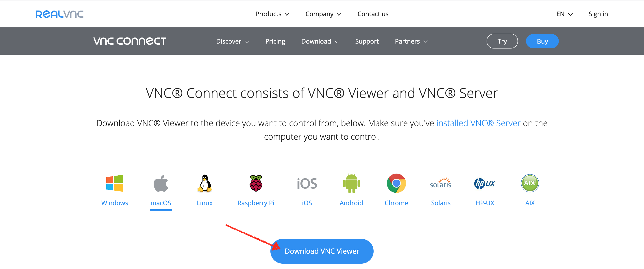This screenshot has width=644, height=269.
Task: Pick the Solaris logo icon
Action: [440, 183]
